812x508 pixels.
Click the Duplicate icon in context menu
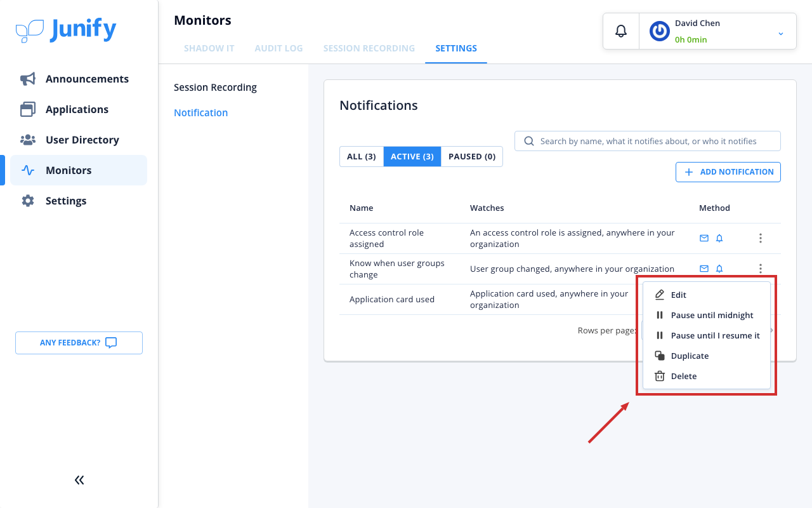point(660,356)
